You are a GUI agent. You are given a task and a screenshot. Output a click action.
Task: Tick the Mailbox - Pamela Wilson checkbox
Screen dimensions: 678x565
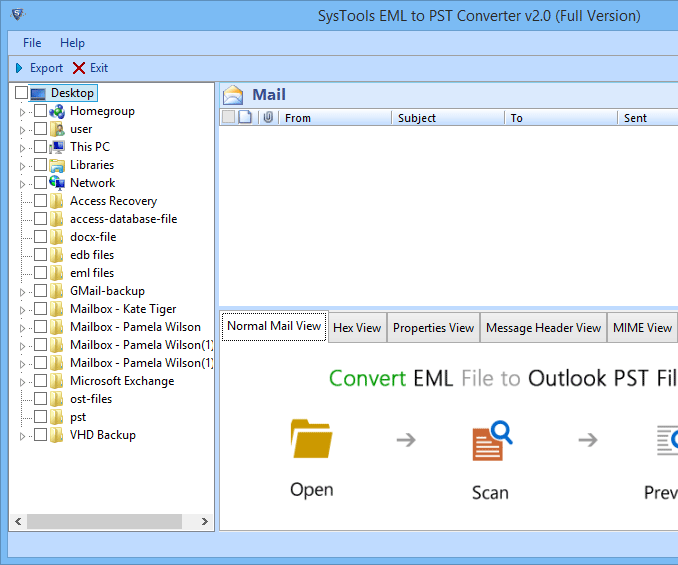pyautogui.click(x=40, y=327)
